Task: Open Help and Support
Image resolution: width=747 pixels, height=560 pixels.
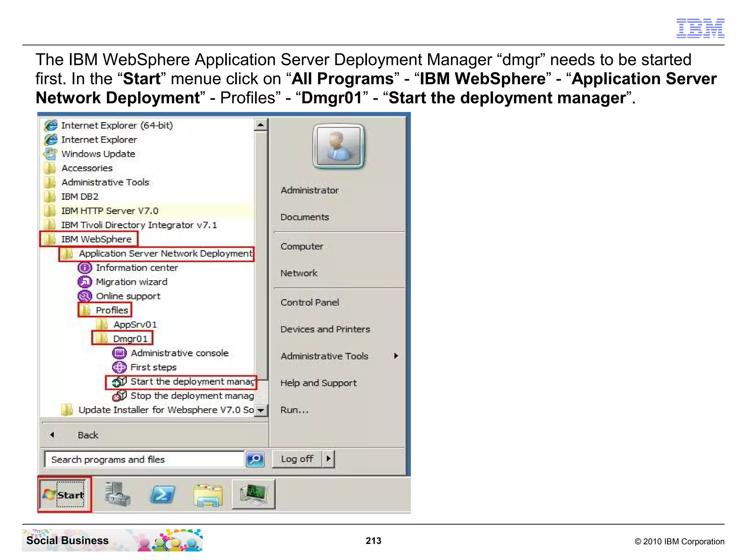Action: pyautogui.click(x=319, y=383)
